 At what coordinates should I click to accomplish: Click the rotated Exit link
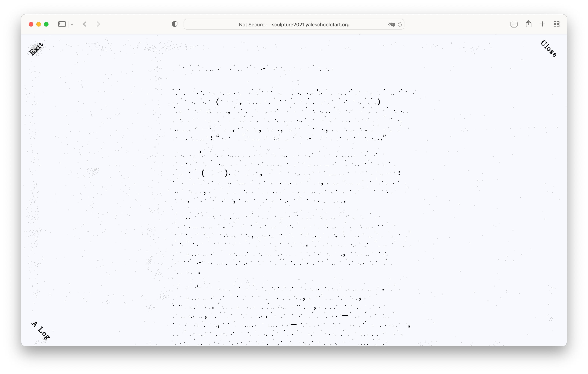[36, 49]
